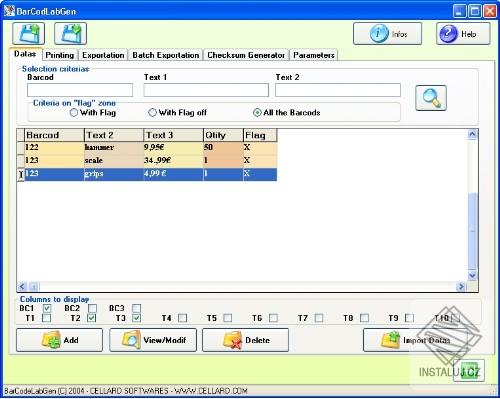Image resolution: width=500 pixels, height=399 pixels.
Task: Click the Barcod column header
Action: coord(54,135)
